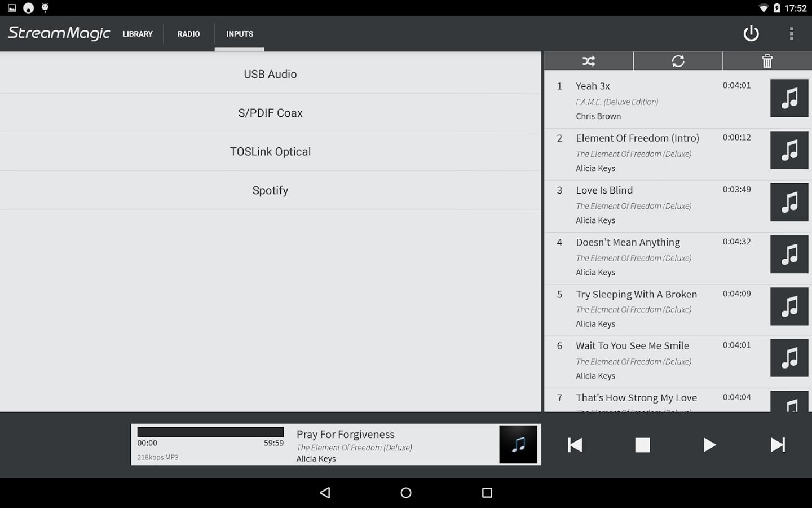Image resolution: width=812 pixels, height=508 pixels.
Task: Click music note art for Try Sleeping With A Broken
Action: pos(789,306)
